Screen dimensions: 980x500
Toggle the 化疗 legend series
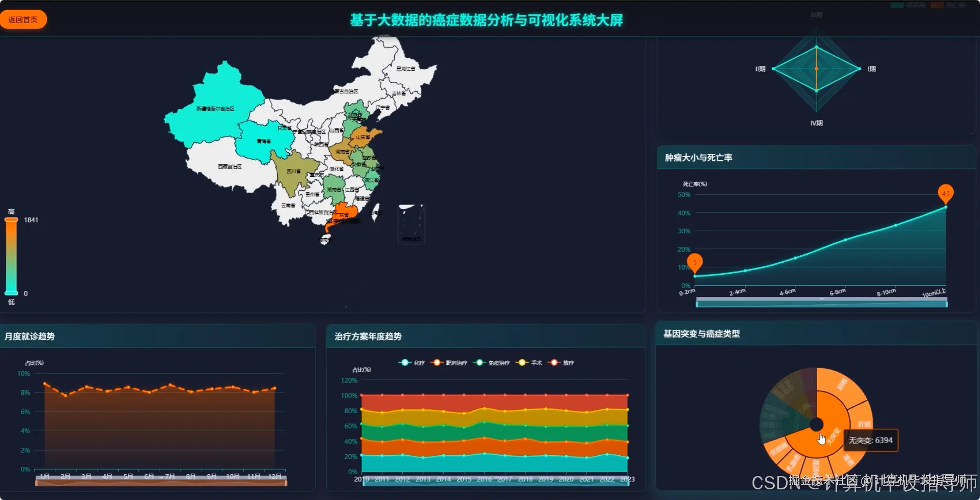[x=412, y=362]
